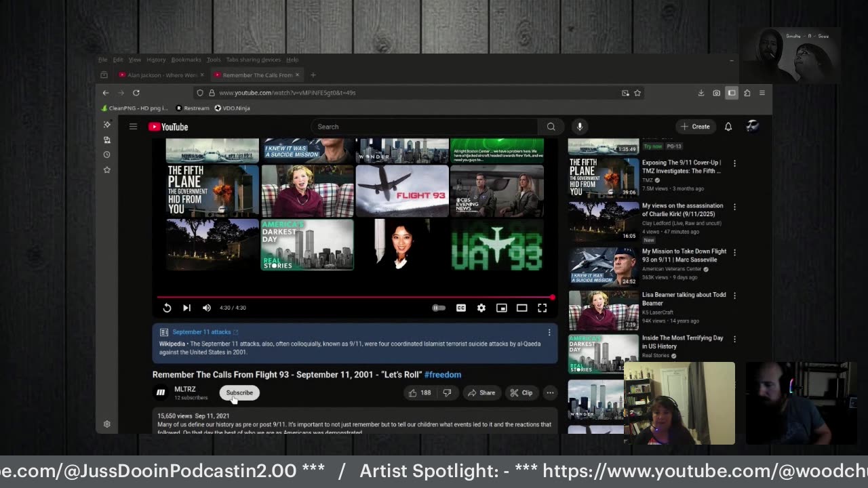This screenshot has height=488, width=868.
Task: Open the player settings gear
Action: point(481,308)
